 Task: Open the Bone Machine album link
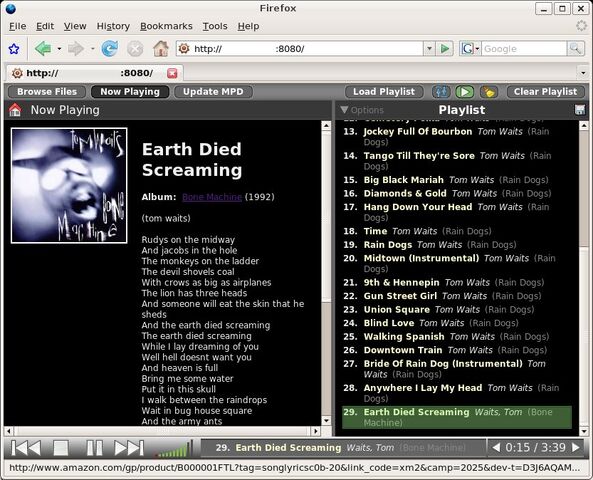coord(212,197)
